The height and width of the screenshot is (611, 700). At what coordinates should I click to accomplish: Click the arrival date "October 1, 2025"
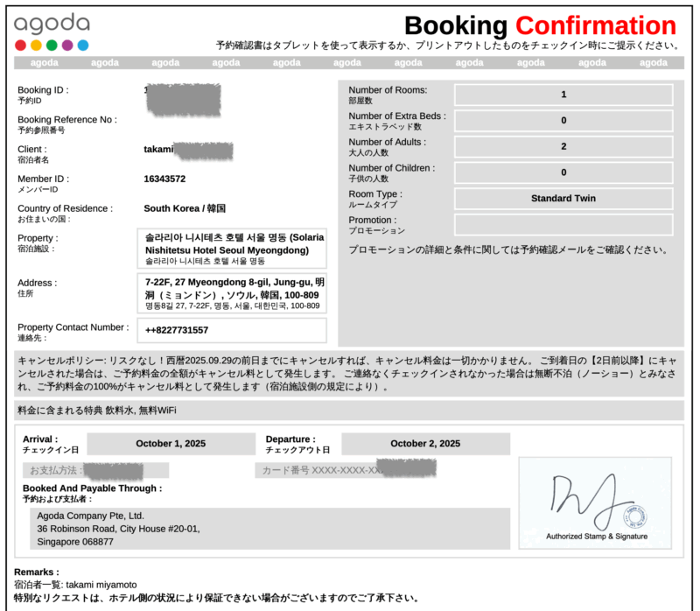[x=171, y=444]
